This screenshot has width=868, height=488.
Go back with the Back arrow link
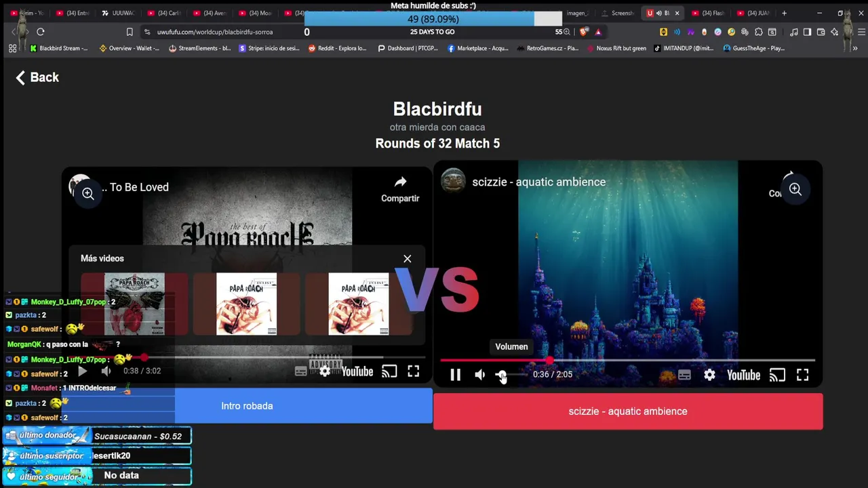[37, 77]
